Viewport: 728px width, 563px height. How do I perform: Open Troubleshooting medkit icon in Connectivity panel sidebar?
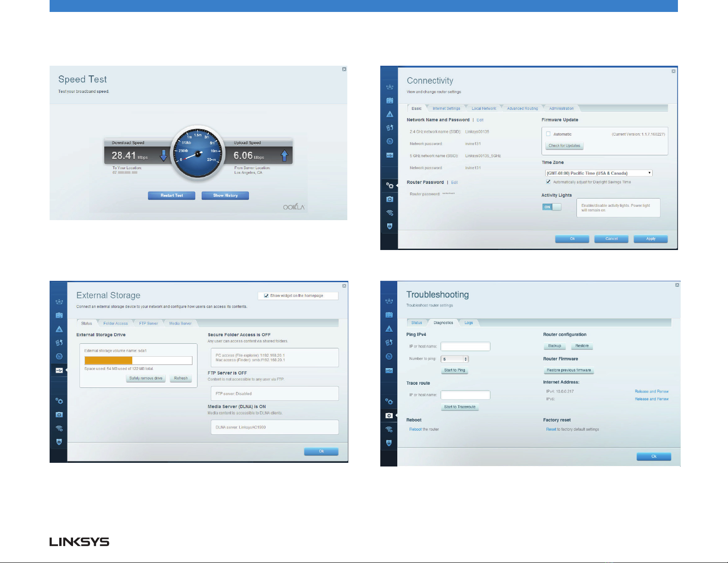click(389, 199)
